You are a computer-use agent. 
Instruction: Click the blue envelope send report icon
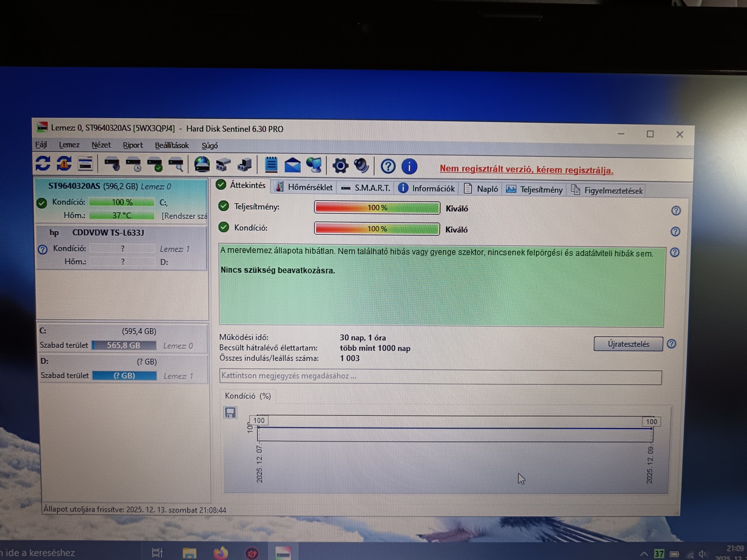click(x=292, y=165)
